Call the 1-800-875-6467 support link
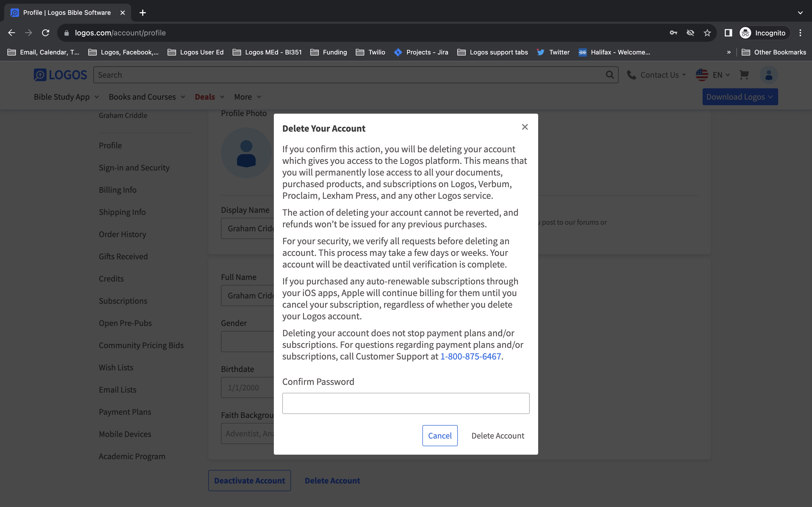Image resolution: width=812 pixels, height=507 pixels. [470, 356]
